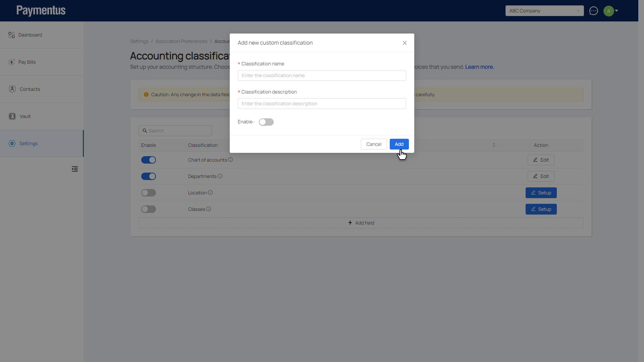Click the Add button
Image resolution: width=644 pixels, height=362 pixels.
tap(399, 144)
